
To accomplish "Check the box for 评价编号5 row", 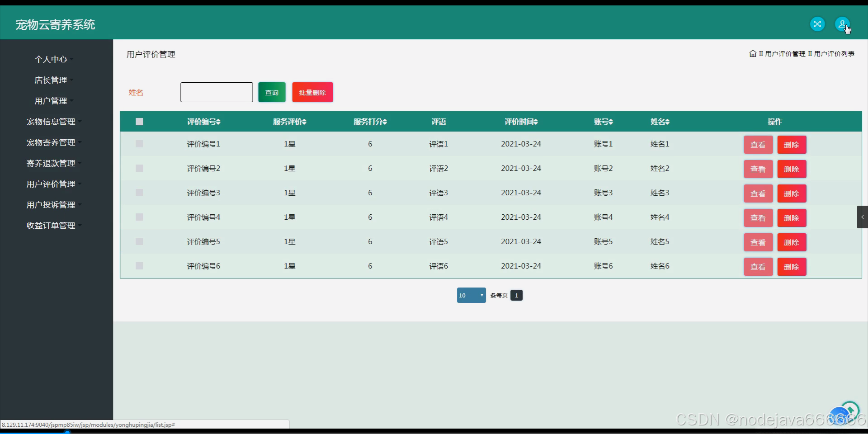I will [139, 241].
